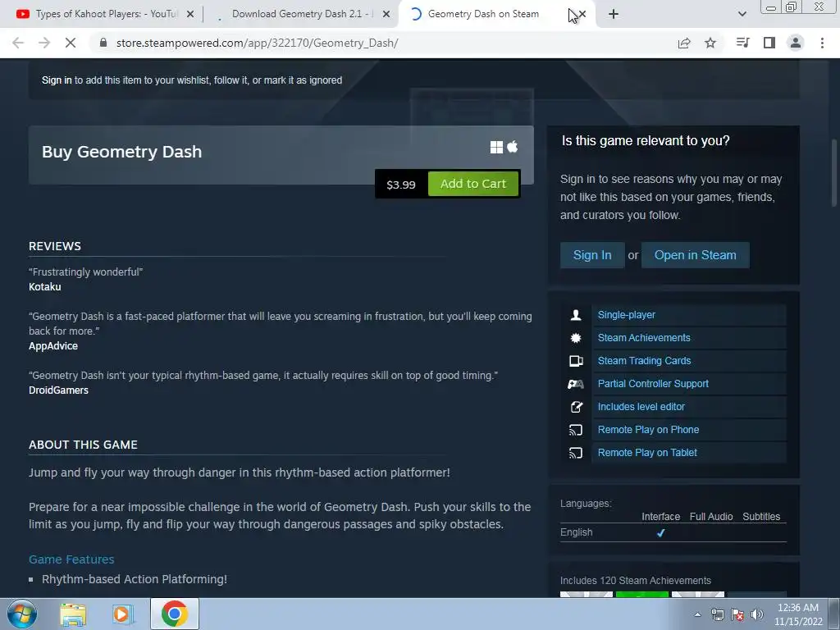The image size is (840, 630).
Task: Open a new browser tab
Action: [x=614, y=15]
